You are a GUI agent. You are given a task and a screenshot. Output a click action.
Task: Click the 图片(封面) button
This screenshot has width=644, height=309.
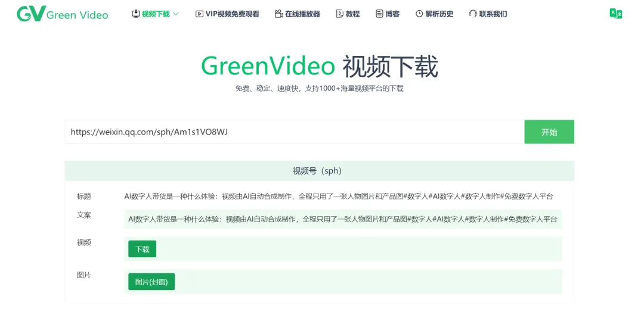pyautogui.click(x=151, y=282)
